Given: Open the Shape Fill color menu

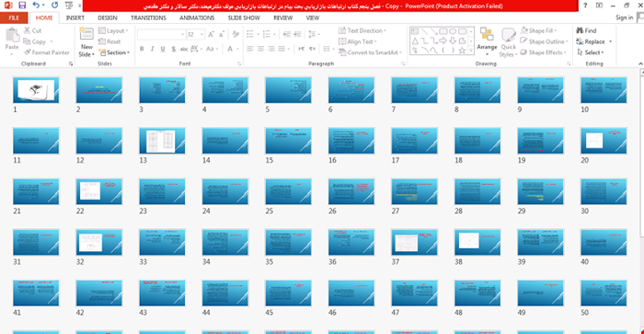Looking at the screenshot, I should click(x=539, y=30).
